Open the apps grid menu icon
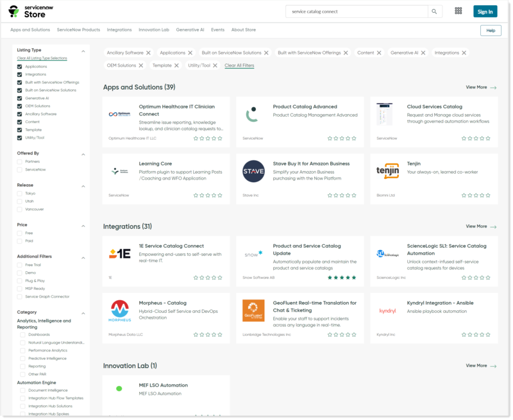The image size is (513, 420). 459,11
